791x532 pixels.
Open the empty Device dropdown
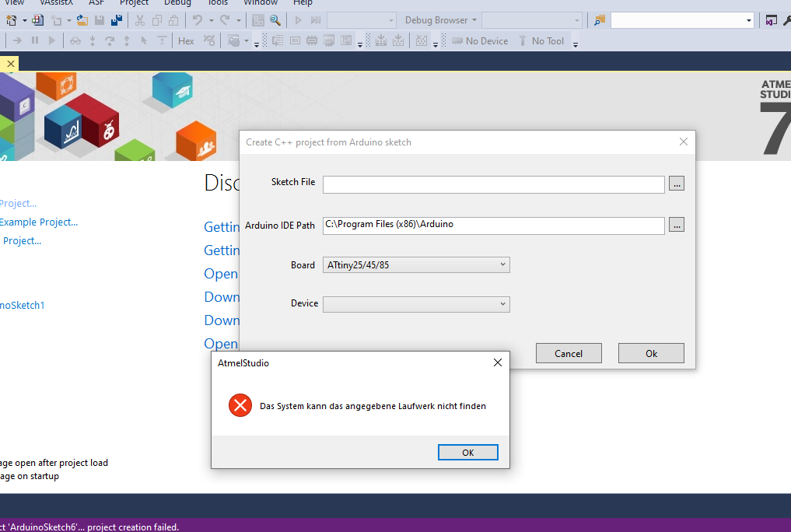(x=416, y=304)
